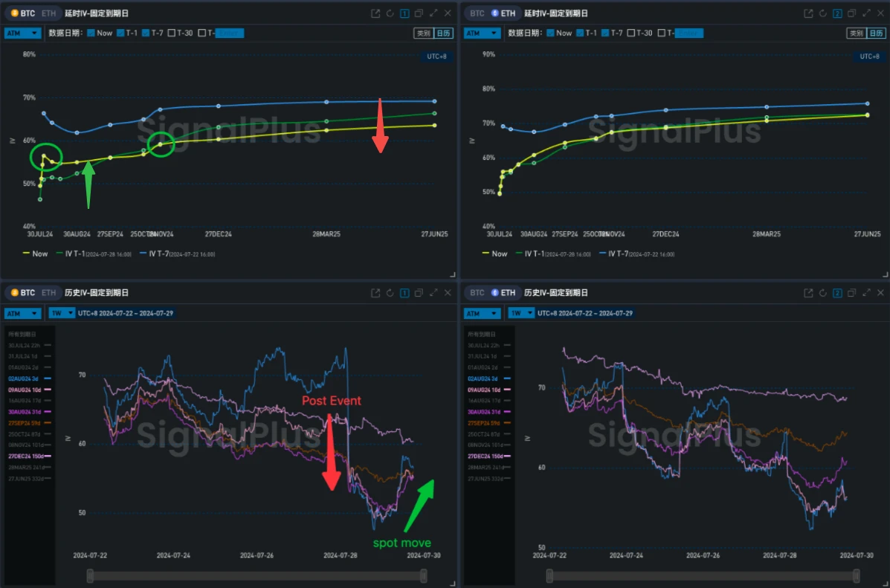Refresh the BTC 历史IV-固定到期日 chart

coord(389,293)
